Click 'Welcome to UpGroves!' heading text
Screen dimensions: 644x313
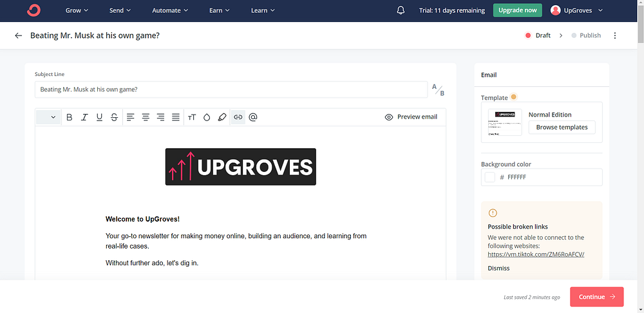pos(142,220)
